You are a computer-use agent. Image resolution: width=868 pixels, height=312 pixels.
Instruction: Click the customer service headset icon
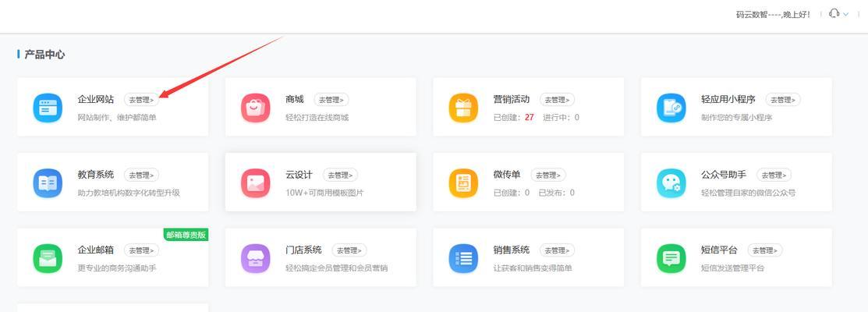click(x=834, y=14)
